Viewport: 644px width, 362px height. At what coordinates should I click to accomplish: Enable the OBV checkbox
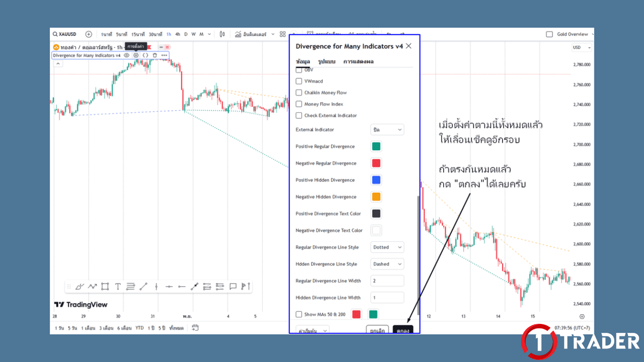coord(299,70)
